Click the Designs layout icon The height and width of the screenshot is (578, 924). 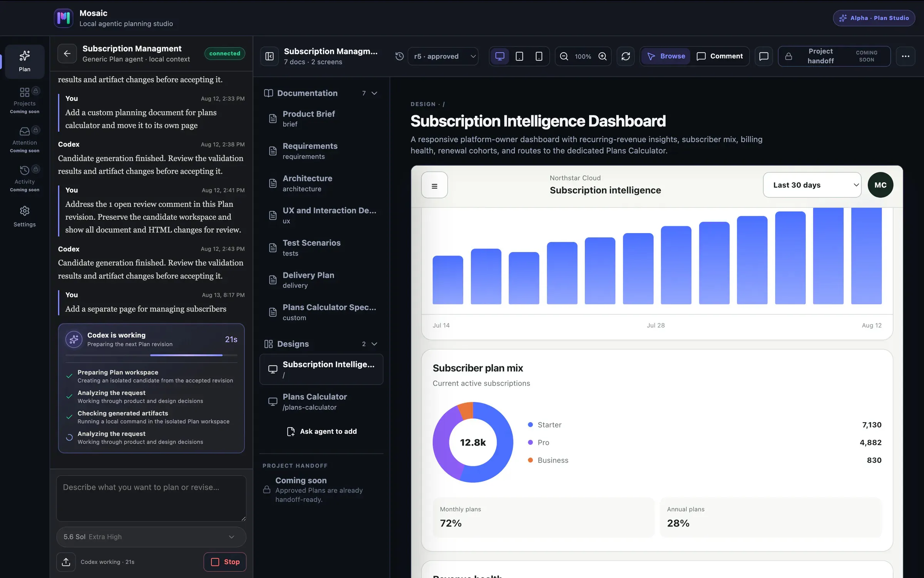pos(268,344)
